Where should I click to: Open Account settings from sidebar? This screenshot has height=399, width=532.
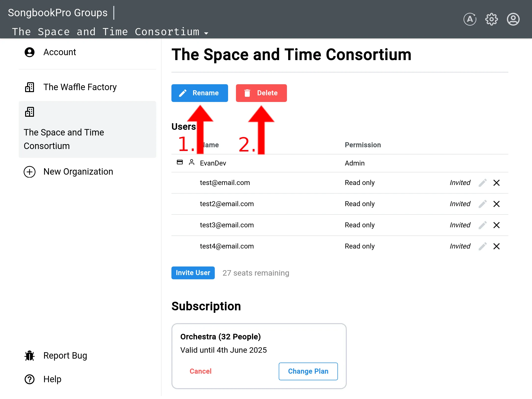pyautogui.click(x=60, y=52)
